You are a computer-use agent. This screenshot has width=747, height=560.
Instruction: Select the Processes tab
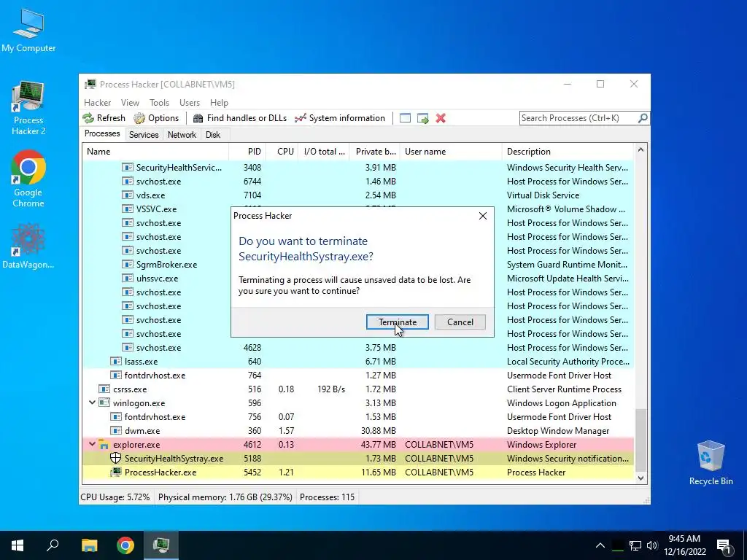click(x=102, y=134)
